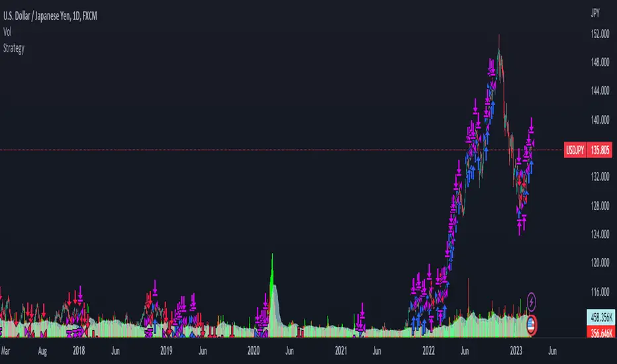
Task: Click the Strategy indicator legend
Action: point(14,48)
